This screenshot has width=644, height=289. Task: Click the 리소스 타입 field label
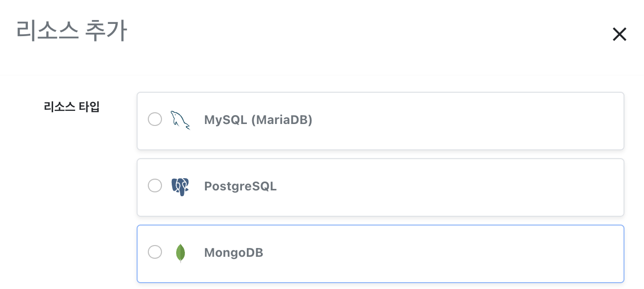72,107
